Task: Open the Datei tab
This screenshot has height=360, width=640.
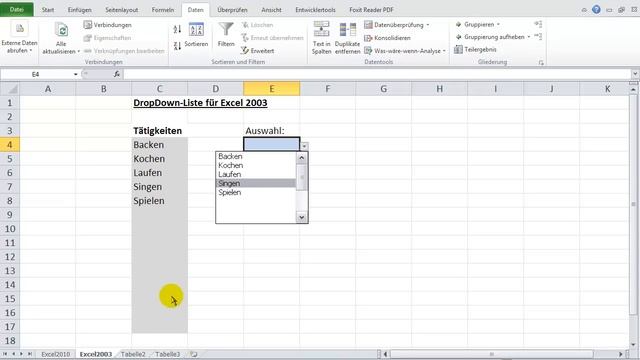Action: pyautogui.click(x=17, y=9)
